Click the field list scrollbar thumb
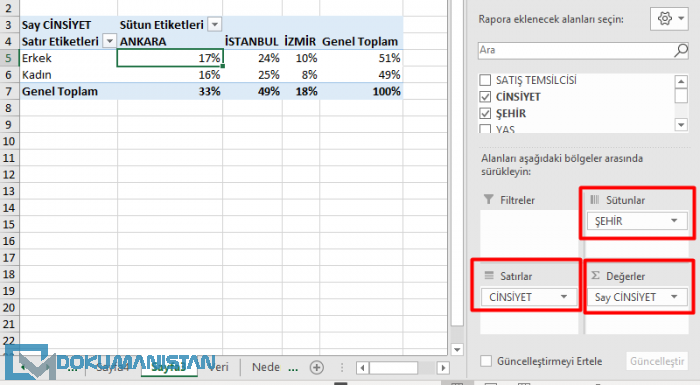 [681, 96]
